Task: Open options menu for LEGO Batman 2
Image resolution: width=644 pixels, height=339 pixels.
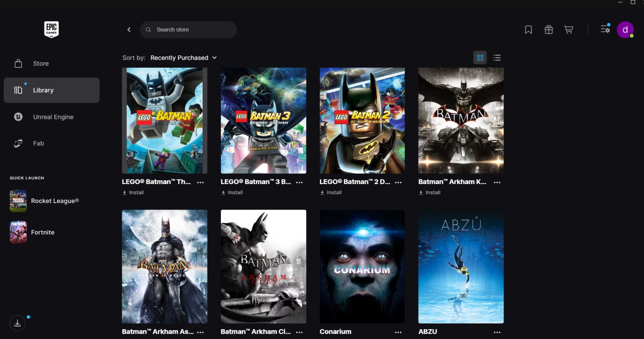Action: pyautogui.click(x=398, y=182)
